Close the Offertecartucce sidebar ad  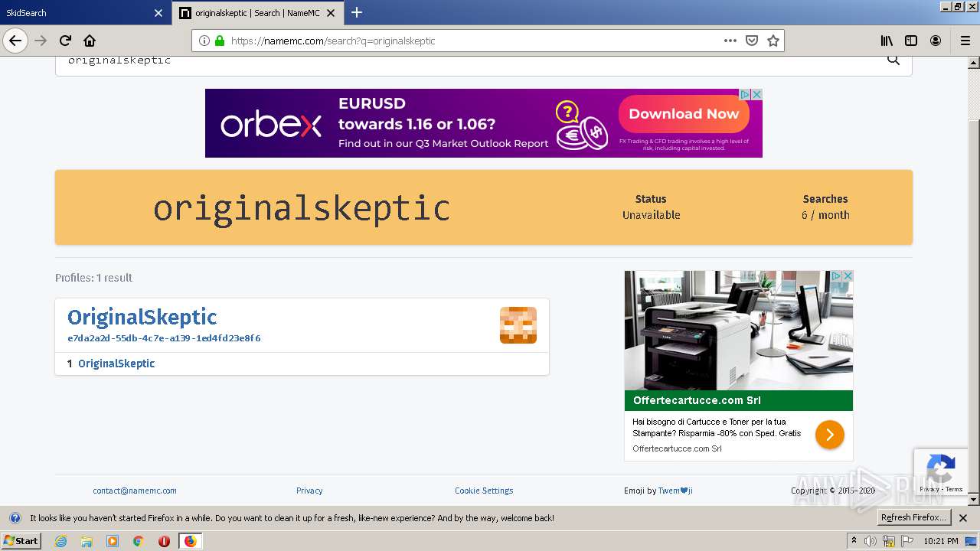(x=848, y=275)
